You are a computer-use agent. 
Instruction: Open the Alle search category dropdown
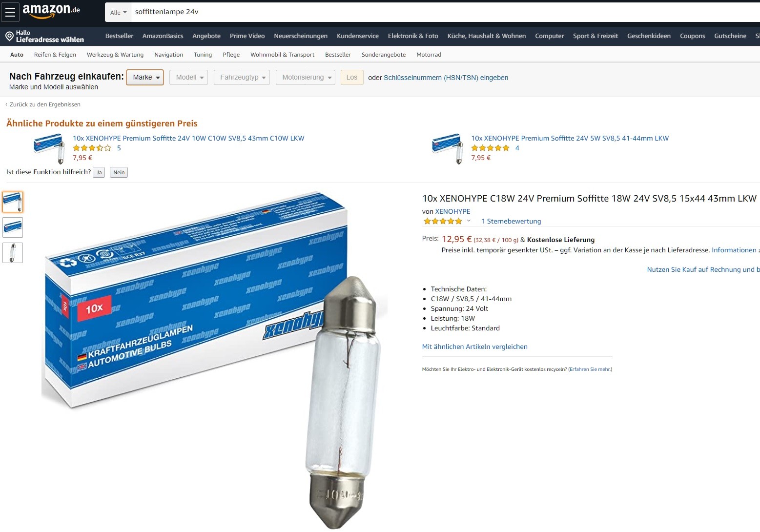(118, 12)
